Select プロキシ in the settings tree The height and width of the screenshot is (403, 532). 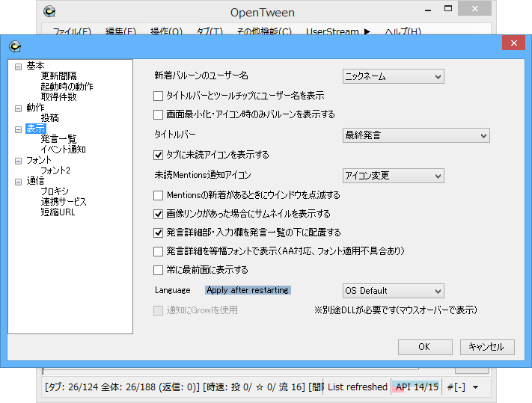(x=55, y=191)
